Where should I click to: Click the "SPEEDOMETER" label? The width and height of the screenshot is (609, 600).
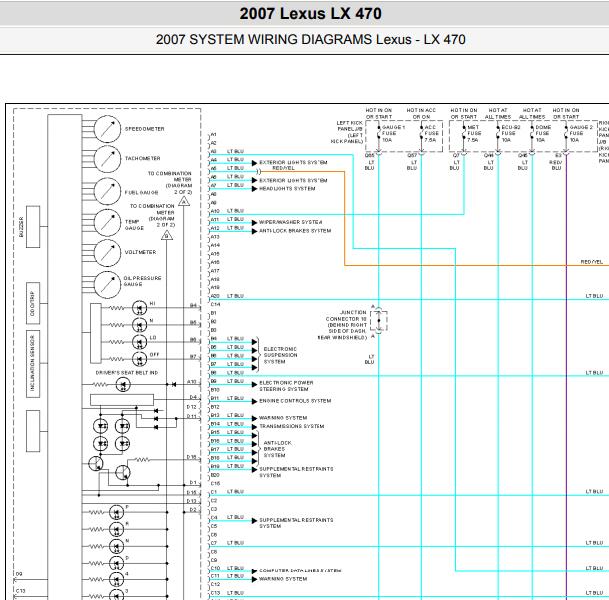coord(144,129)
